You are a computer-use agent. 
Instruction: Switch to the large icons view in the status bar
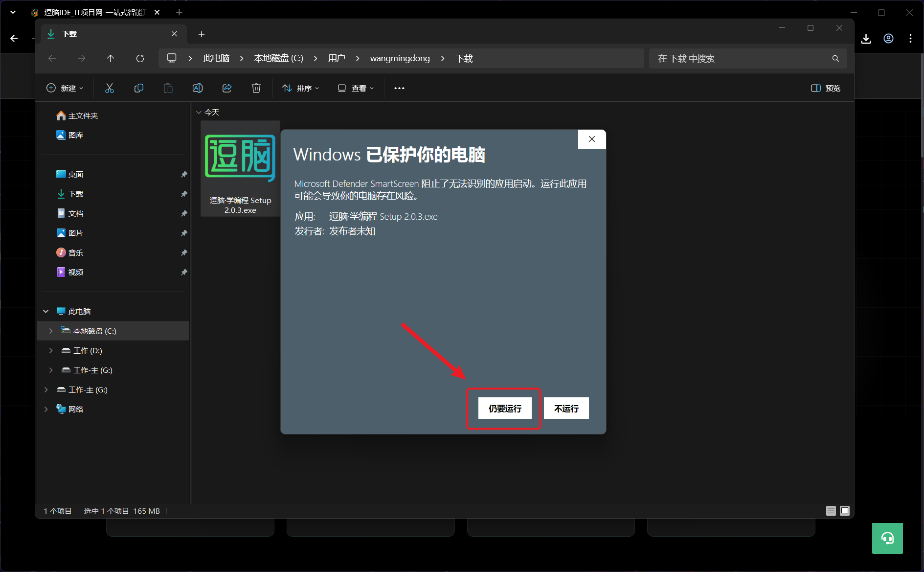845,511
